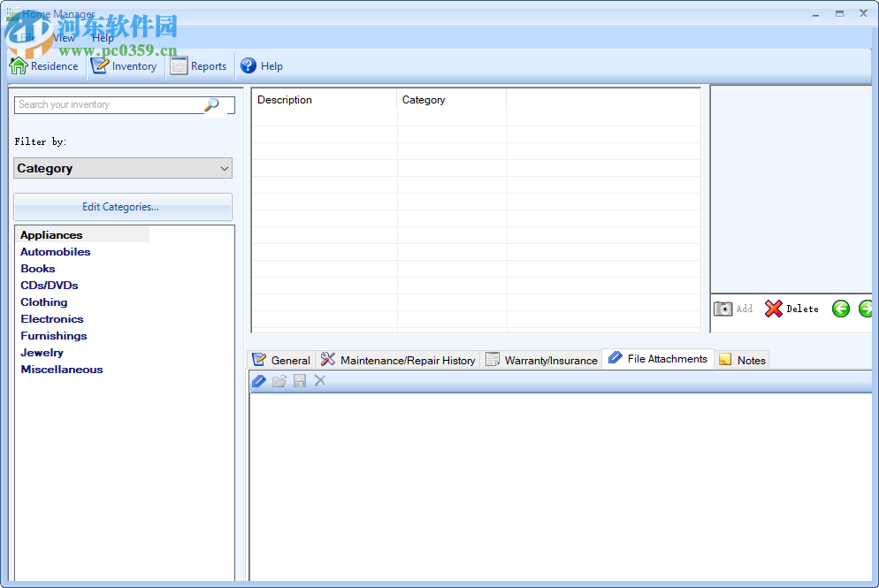879x588 pixels.
Task: Select the Residence toolbar icon
Action: (19, 65)
